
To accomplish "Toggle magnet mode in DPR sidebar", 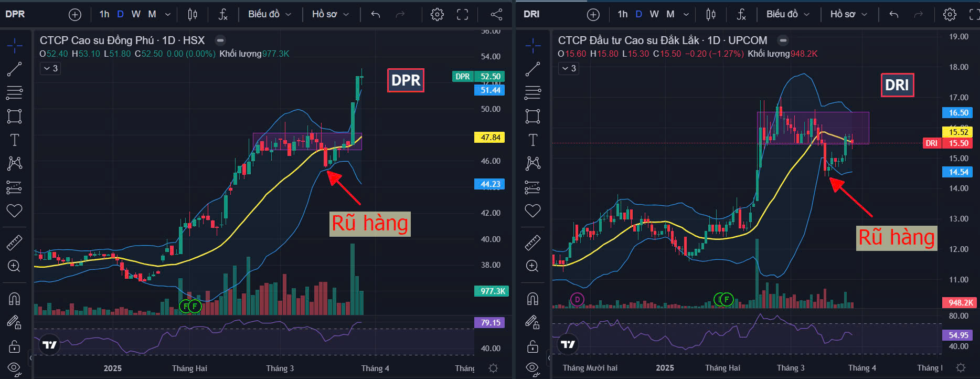I will point(15,299).
